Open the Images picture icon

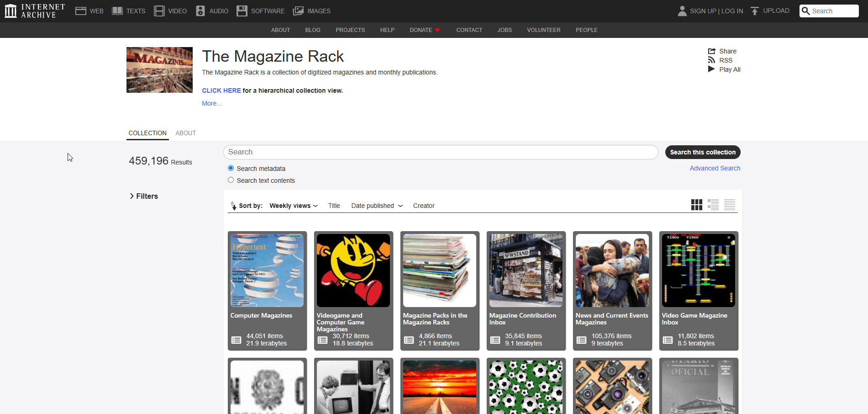(x=298, y=11)
